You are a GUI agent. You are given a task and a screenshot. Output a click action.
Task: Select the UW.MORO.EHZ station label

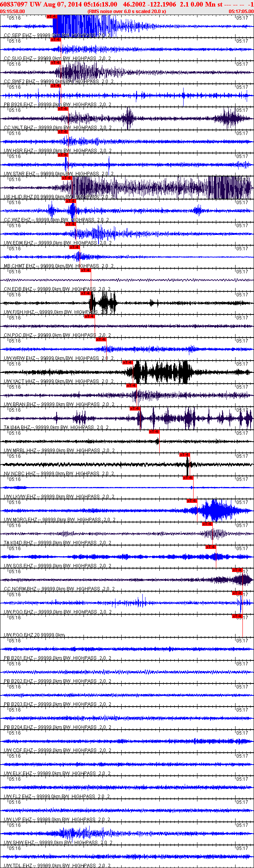pyautogui.click(x=60, y=520)
